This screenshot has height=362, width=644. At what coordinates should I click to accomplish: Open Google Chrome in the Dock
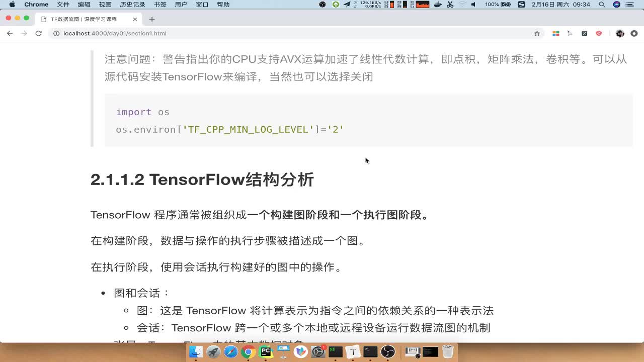coord(248,352)
